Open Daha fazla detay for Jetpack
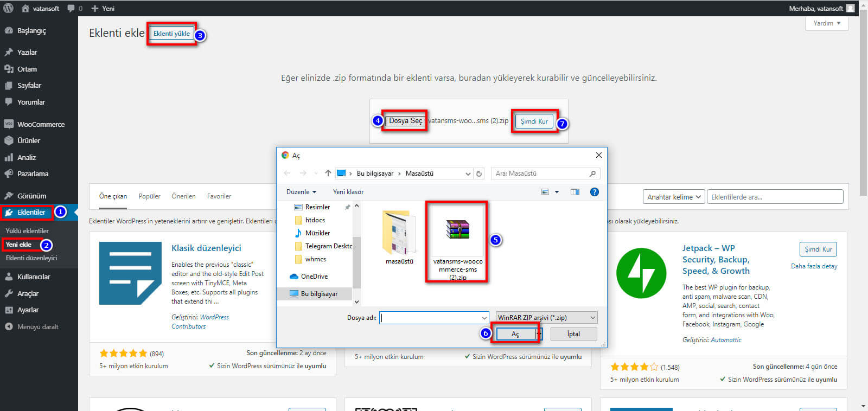868x411 pixels. tap(814, 266)
